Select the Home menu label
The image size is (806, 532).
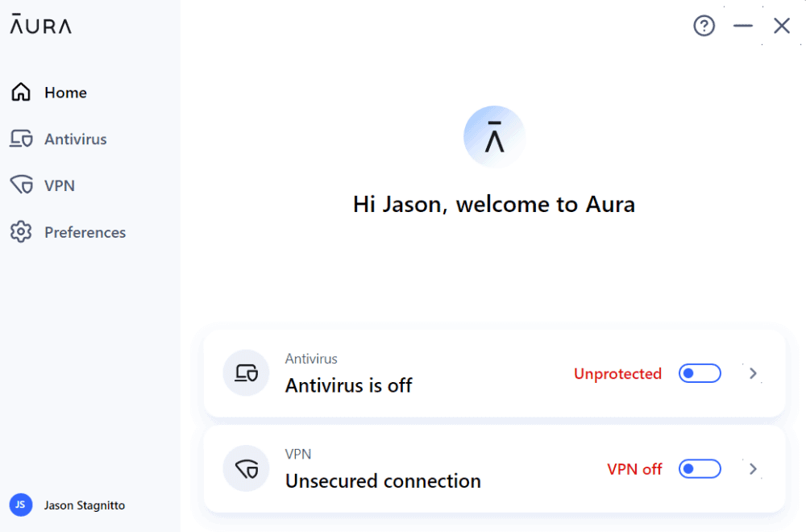pos(65,93)
